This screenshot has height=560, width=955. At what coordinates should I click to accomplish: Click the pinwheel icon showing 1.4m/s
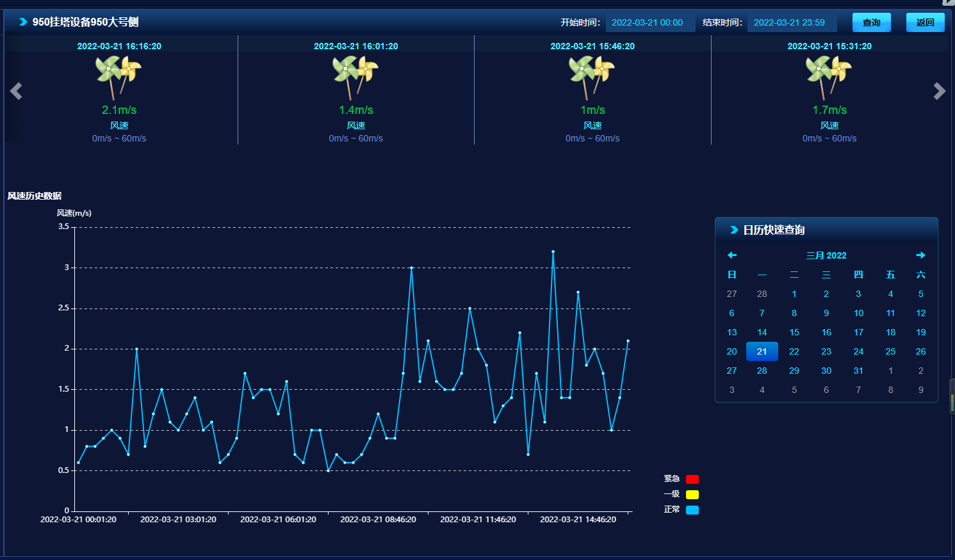355,77
